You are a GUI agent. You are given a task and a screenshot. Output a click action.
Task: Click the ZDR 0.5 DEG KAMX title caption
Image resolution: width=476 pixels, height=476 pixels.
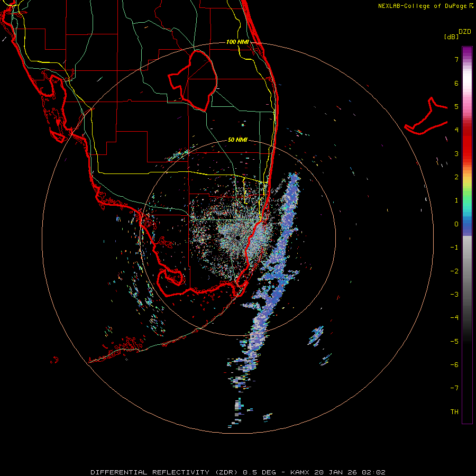[238, 472]
